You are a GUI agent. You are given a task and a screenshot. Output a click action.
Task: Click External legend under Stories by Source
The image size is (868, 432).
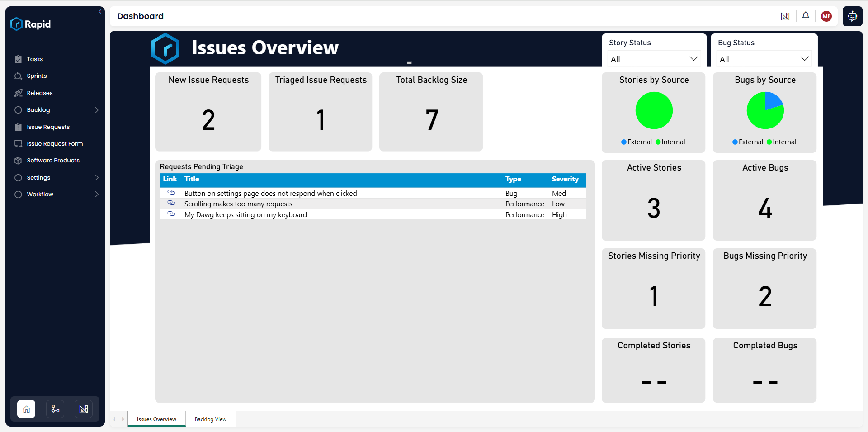point(637,142)
